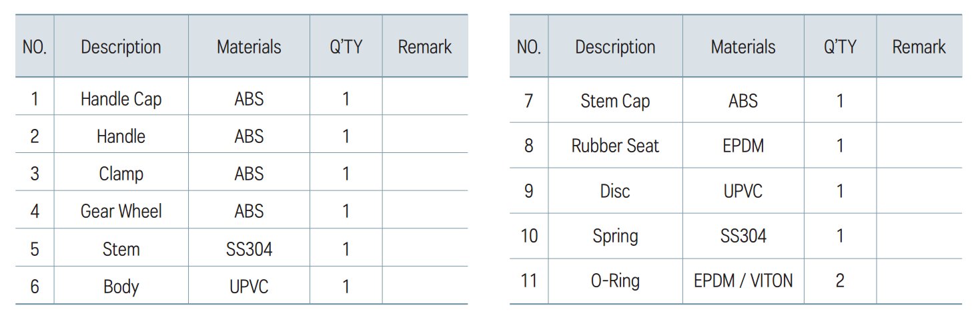Click the Spring description cell
This screenshot has height=336, width=980.
pyautogui.click(x=615, y=236)
